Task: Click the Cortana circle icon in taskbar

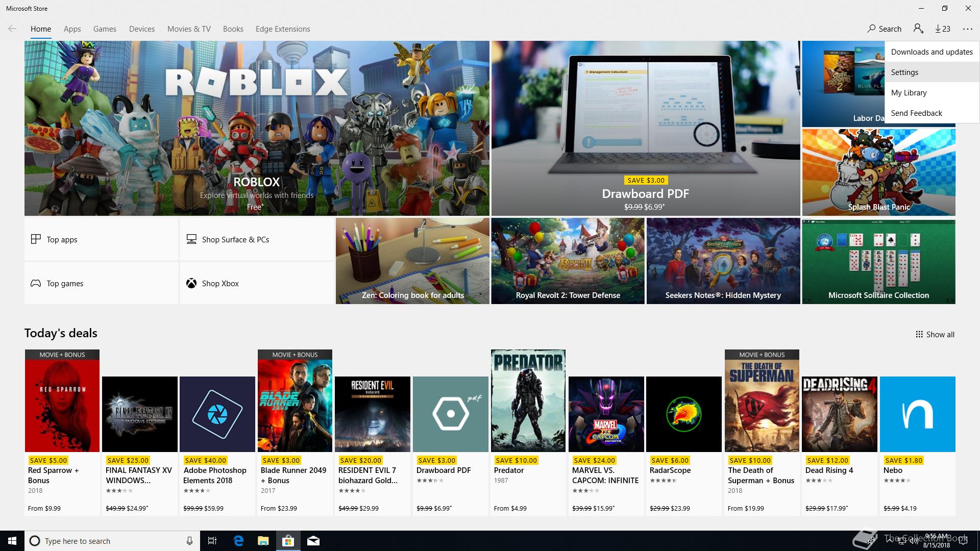Action: 35,541
